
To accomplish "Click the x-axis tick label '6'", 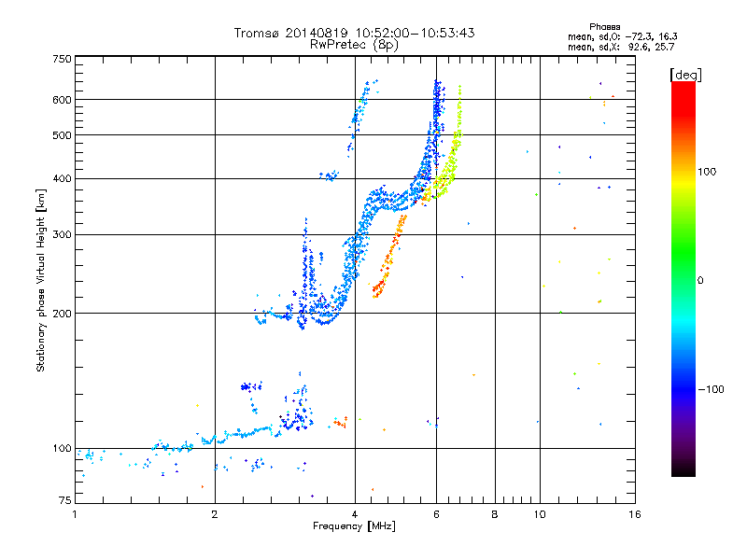I will tap(436, 514).
